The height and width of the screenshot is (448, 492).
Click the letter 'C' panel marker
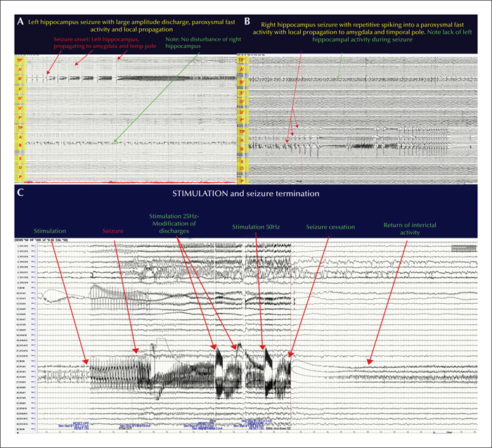point(20,192)
